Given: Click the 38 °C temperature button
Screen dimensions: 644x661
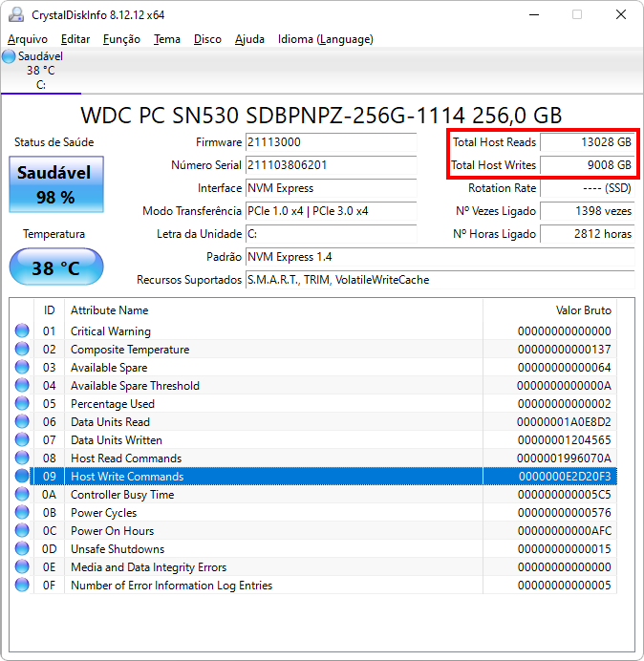Looking at the screenshot, I should click(x=56, y=267).
